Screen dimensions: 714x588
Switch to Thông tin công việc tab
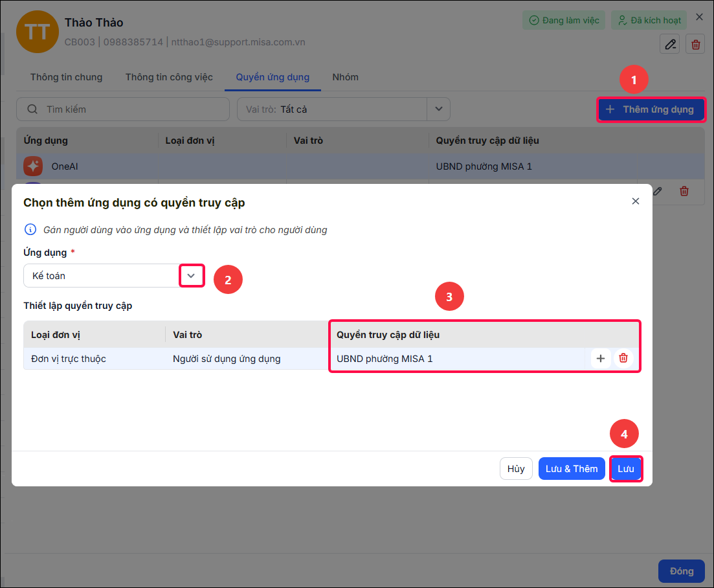click(x=169, y=77)
